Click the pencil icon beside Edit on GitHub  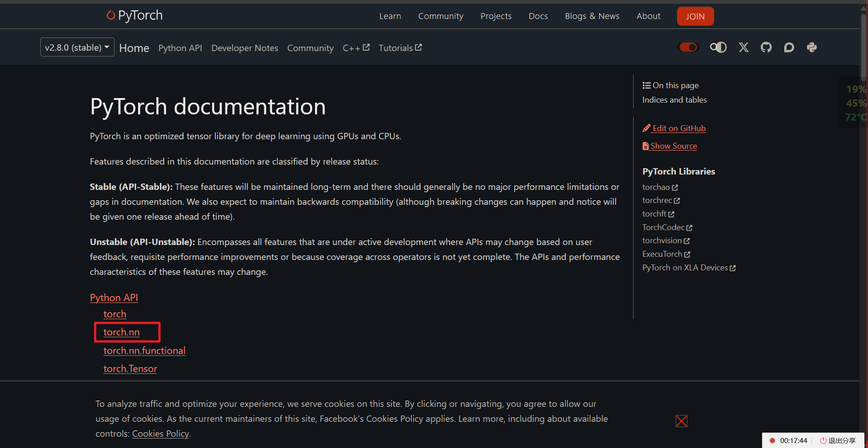646,128
